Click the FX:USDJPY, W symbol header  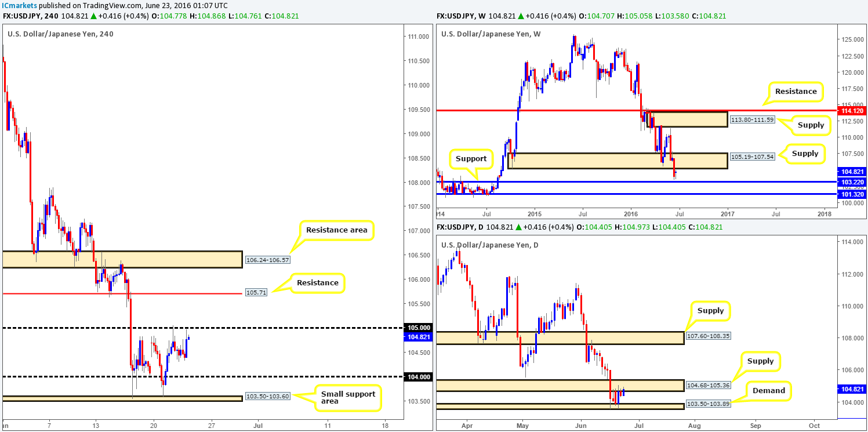[462, 16]
